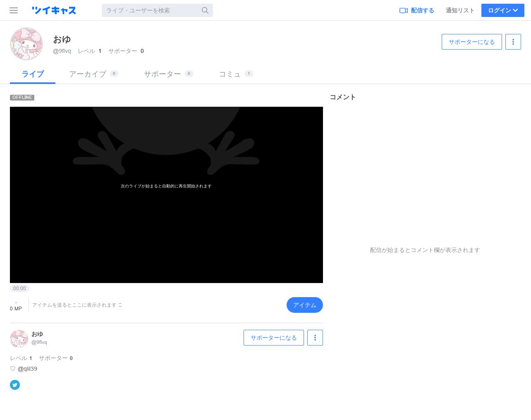Click the ツイキャス logo
This screenshot has width=531, height=420.
pos(54,10)
